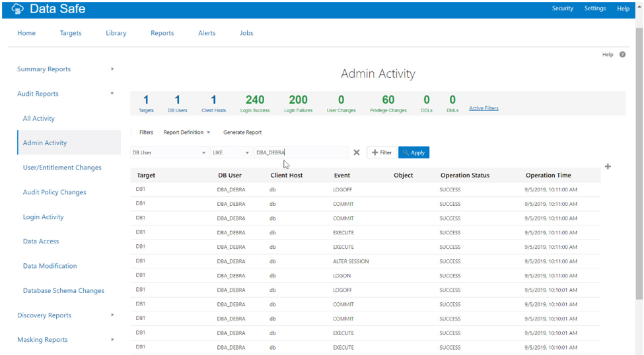
Task: Click the Help question mark icon
Action: click(622, 55)
